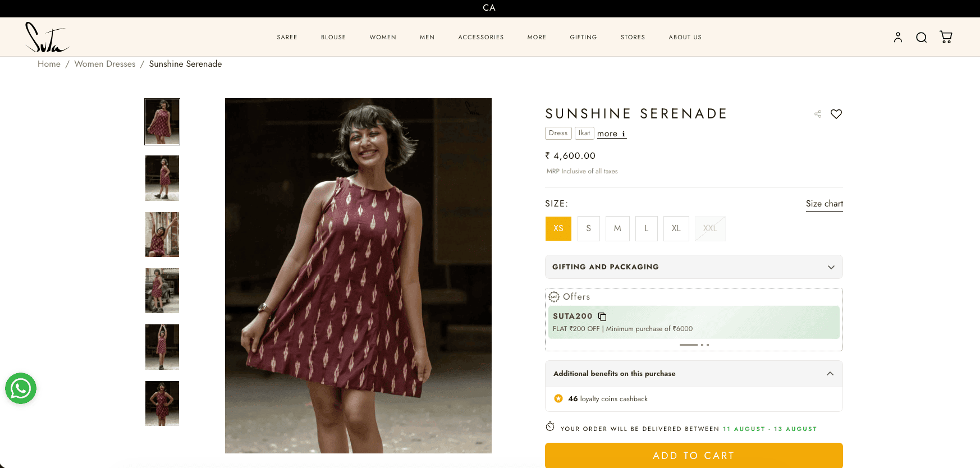Select size XL
The image size is (980, 468).
[676, 228]
